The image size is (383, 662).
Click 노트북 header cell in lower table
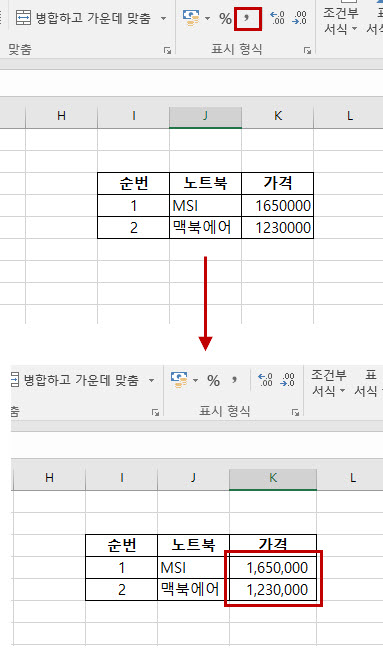point(193,545)
